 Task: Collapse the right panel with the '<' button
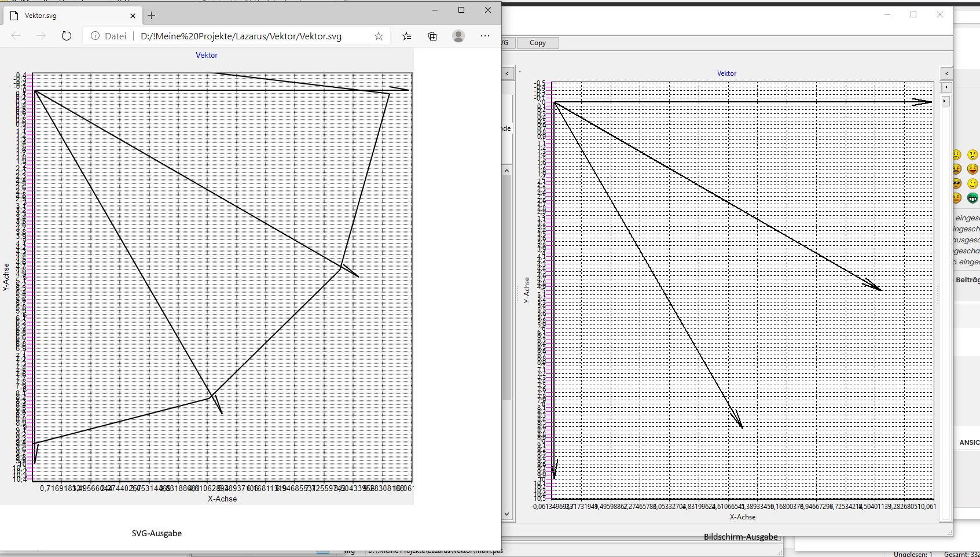[x=946, y=73]
